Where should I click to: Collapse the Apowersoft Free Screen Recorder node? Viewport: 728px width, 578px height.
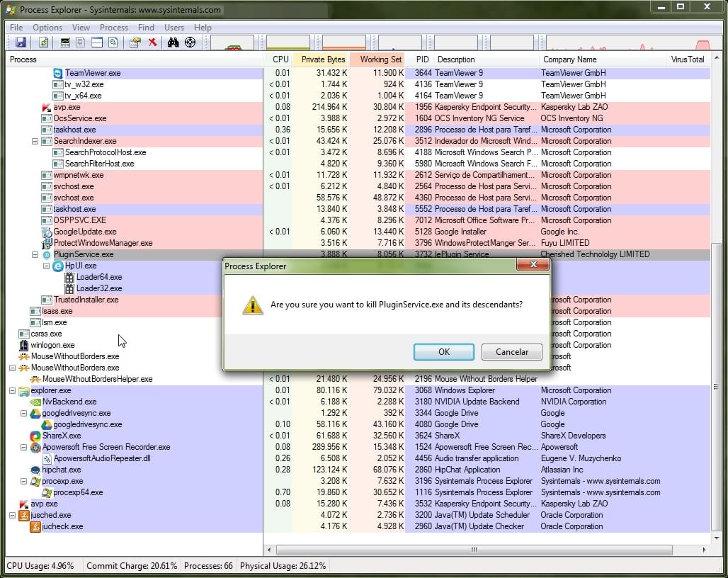pyautogui.click(x=23, y=447)
